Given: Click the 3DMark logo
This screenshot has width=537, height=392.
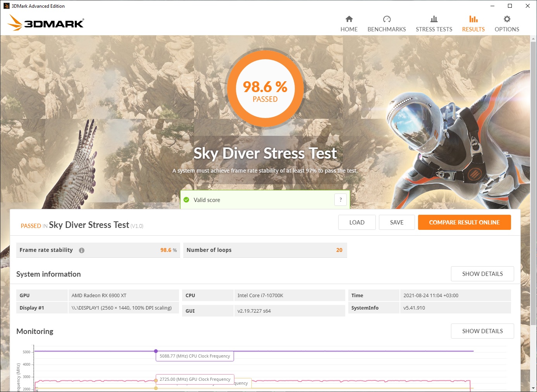Looking at the screenshot, I should pyautogui.click(x=46, y=23).
